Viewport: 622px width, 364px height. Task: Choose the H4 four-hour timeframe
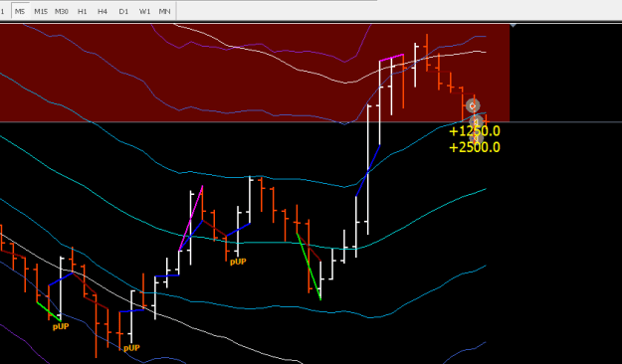tap(103, 12)
